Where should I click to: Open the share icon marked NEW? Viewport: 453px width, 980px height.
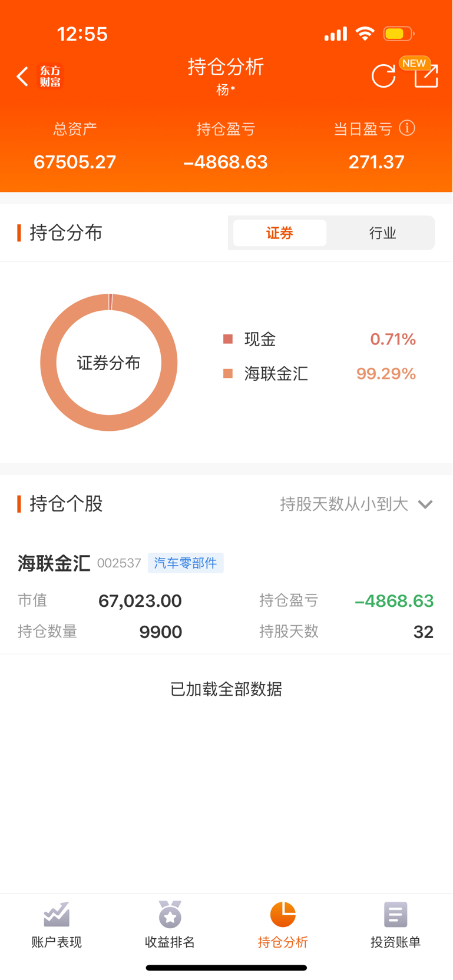425,75
